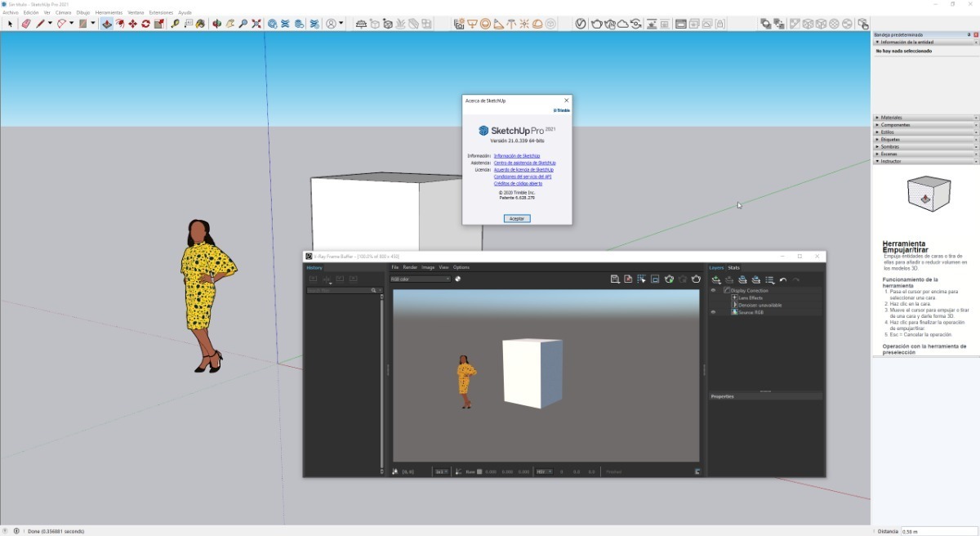Add V-Ray dome light
Image resolution: width=980 pixels, height=536 pixels.
click(537, 24)
